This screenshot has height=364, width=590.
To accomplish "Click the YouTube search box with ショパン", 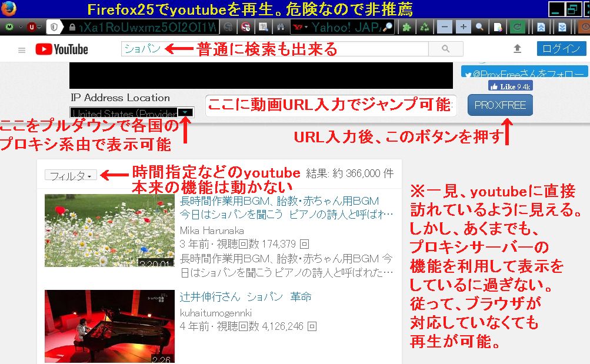I will pos(275,49).
